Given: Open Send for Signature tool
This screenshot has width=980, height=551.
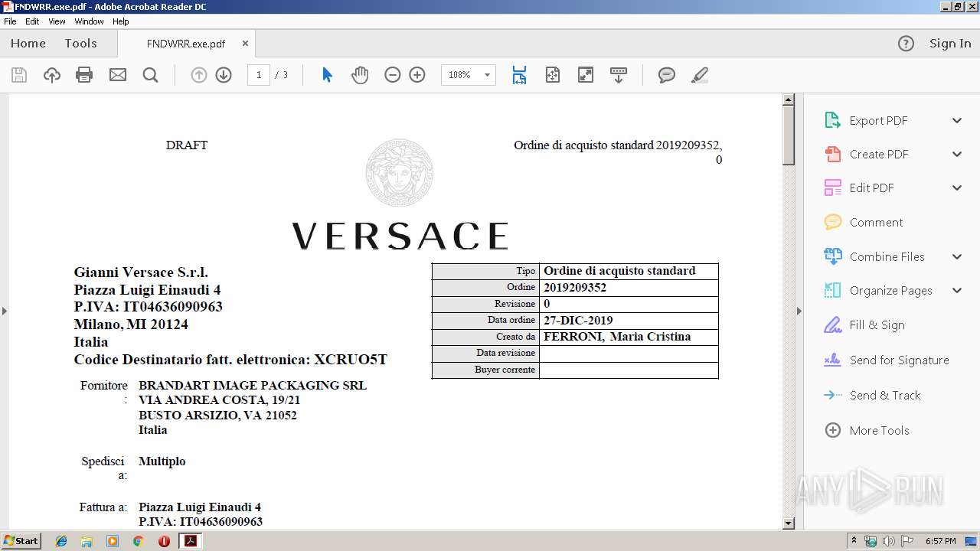Looking at the screenshot, I should tap(887, 360).
